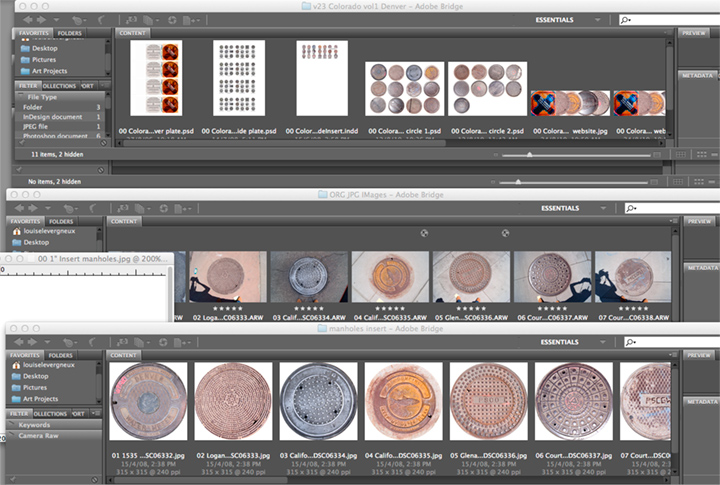
Task: Toggle the JPEG file type filter
Action: (62, 126)
